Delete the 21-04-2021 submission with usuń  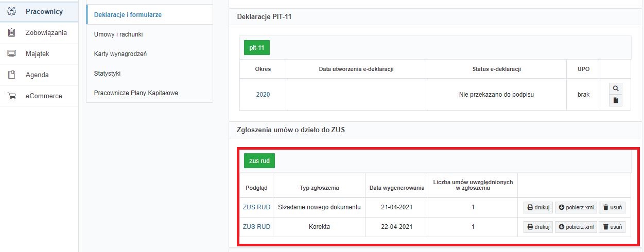point(612,207)
